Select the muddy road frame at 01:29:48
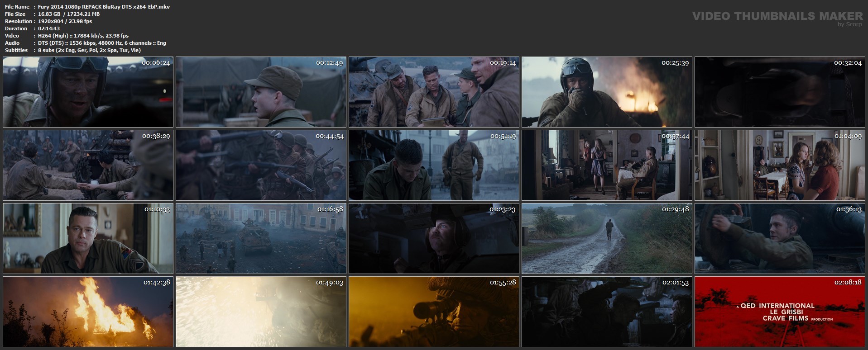This screenshot has width=868, height=350. (607, 238)
